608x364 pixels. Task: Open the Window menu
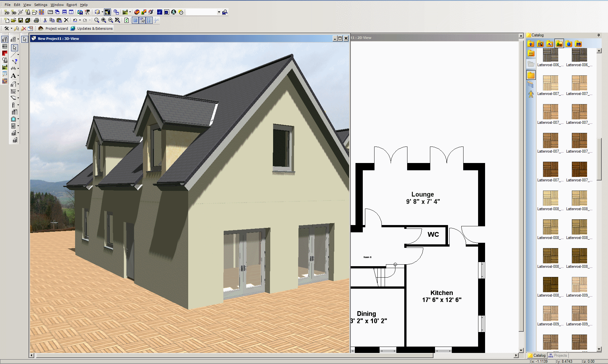(57, 5)
